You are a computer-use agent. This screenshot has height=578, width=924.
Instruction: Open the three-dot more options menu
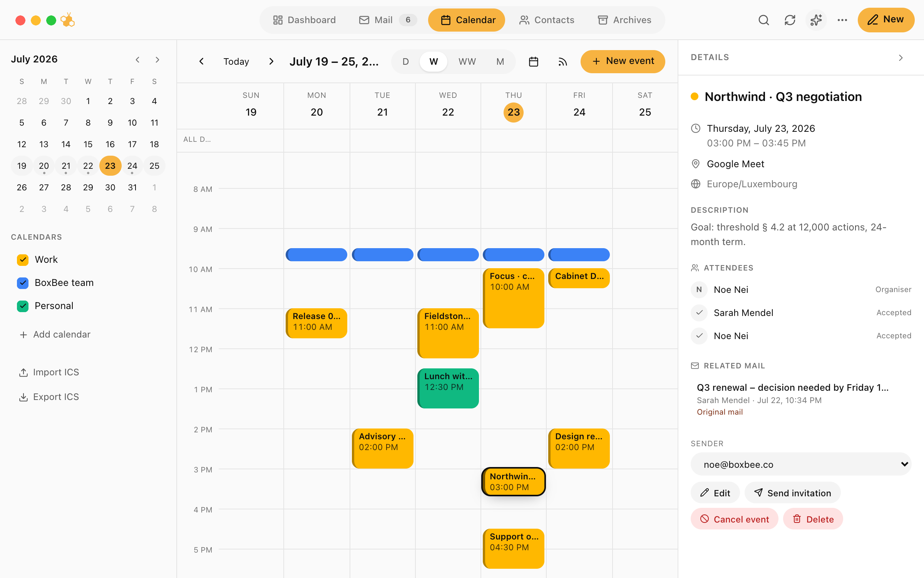pos(842,20)
